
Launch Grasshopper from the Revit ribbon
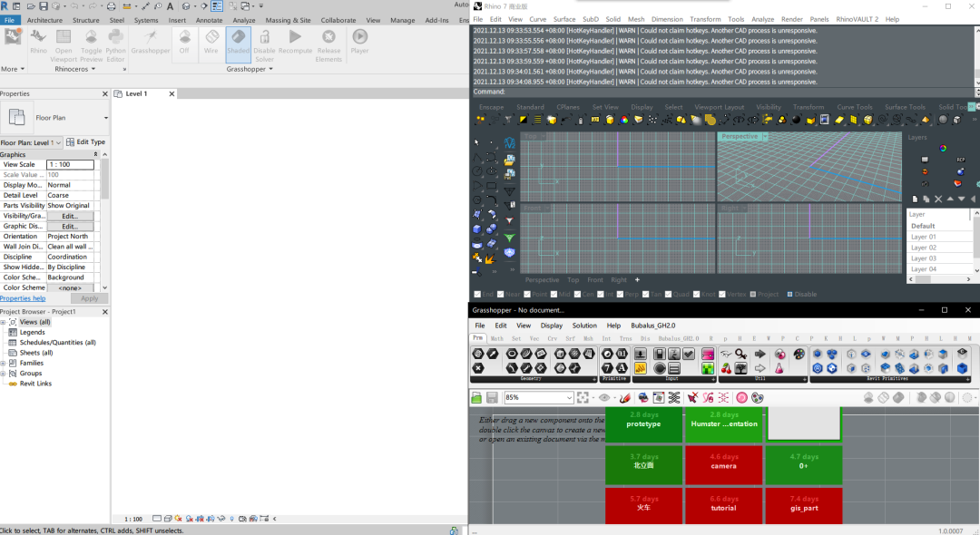pos(151,44)
